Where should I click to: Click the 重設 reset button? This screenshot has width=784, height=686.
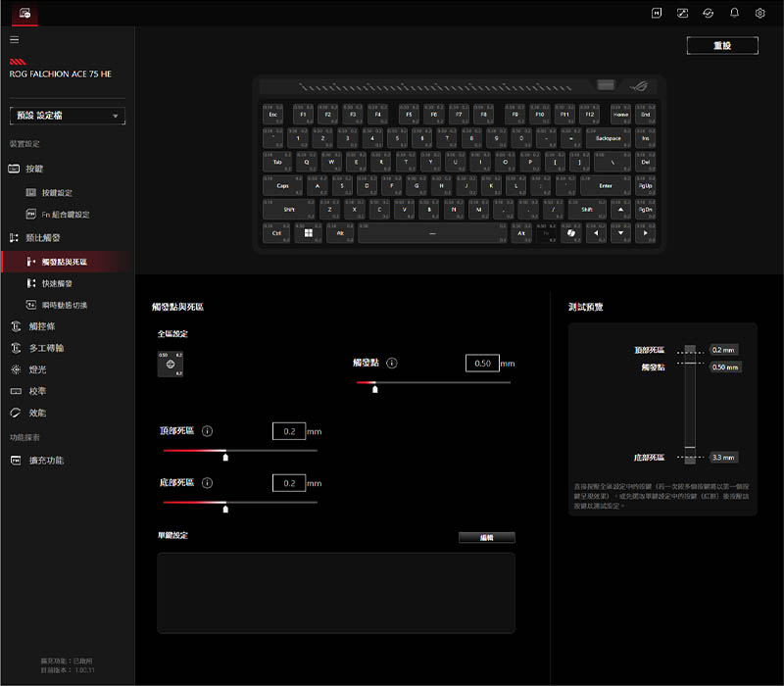[722, 46]
